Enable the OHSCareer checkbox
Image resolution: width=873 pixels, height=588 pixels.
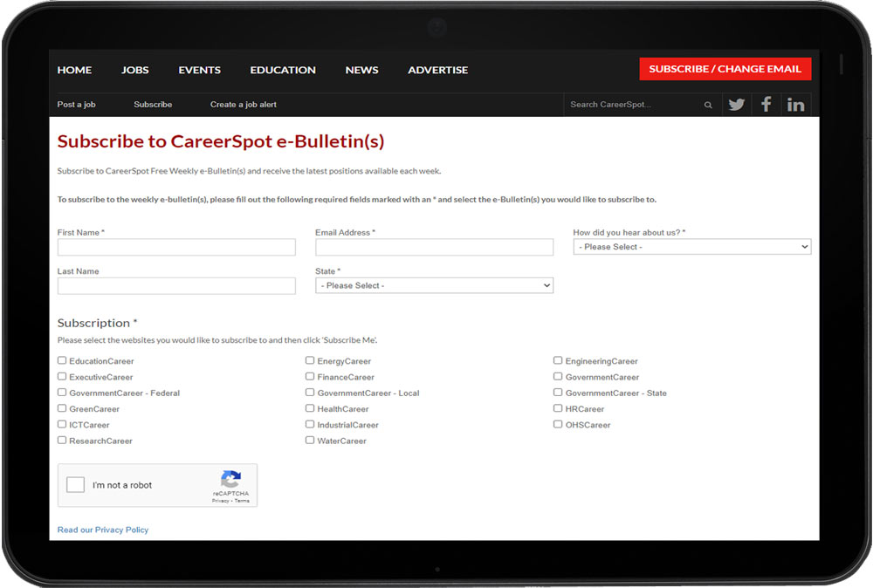coord(558,425)
